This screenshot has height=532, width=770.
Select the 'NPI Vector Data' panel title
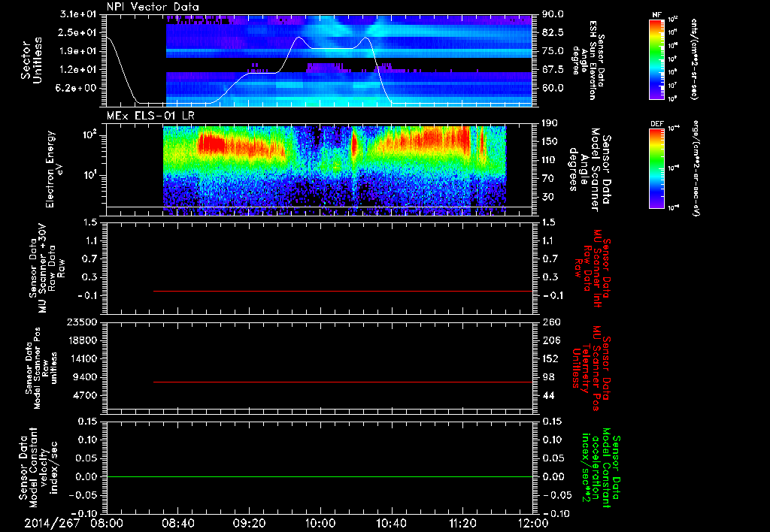coord(153,7)
